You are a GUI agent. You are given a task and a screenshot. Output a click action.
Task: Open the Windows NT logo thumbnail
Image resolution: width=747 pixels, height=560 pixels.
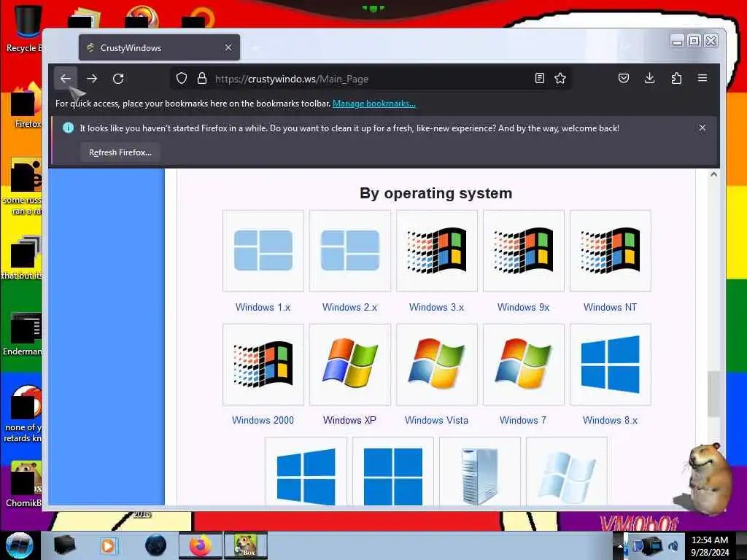click(x=611, y=251)
